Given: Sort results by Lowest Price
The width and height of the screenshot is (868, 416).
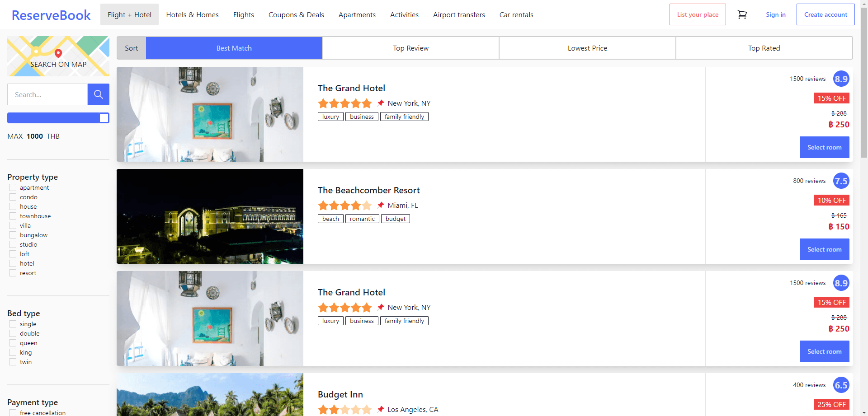Looking at the screenshot, I should [587, 48].
